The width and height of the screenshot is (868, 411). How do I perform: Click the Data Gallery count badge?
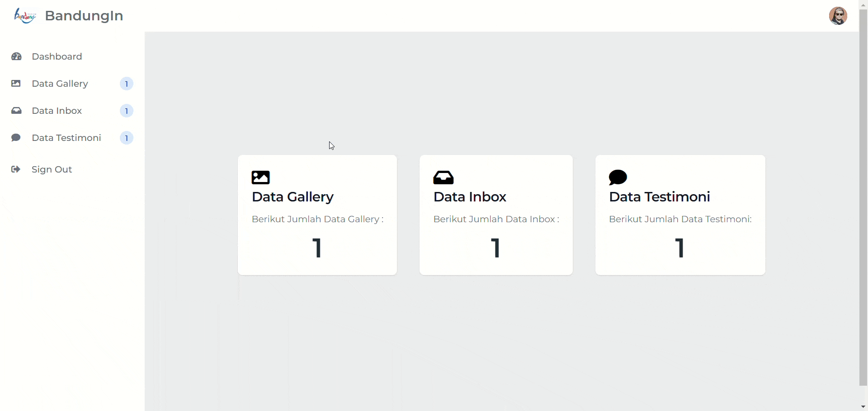tap(127, 84)
